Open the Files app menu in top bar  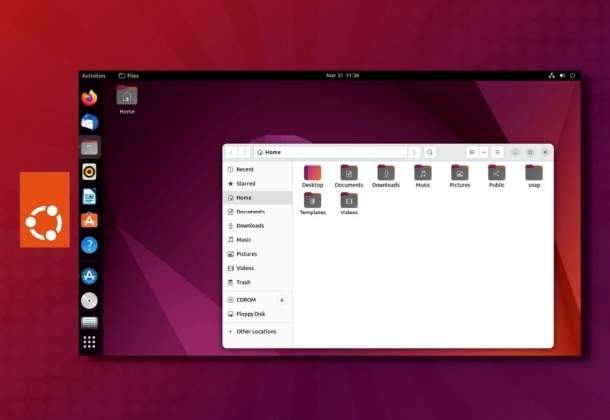pos(128,75)
